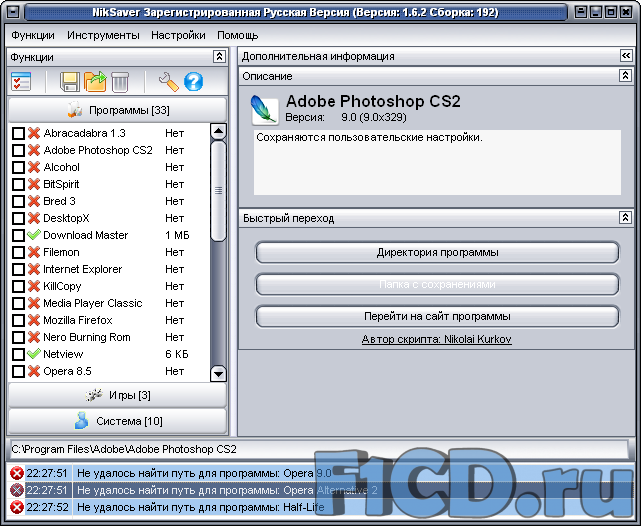Open the Автор скрипта: Nikolai Kurkov link

point(437,339)
